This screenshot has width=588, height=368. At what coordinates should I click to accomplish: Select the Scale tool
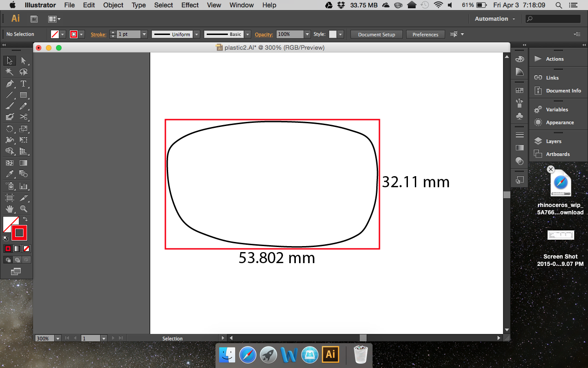tap(23, 129)
